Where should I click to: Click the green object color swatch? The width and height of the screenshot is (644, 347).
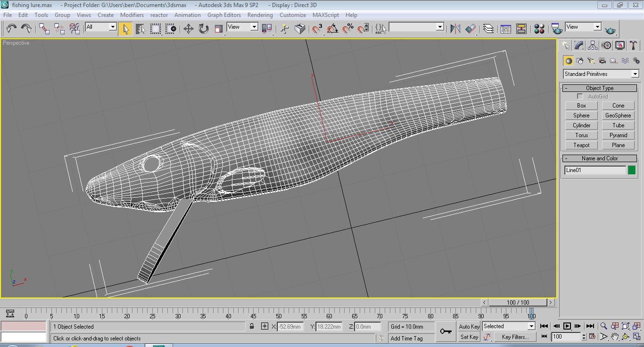pos(632,171)
